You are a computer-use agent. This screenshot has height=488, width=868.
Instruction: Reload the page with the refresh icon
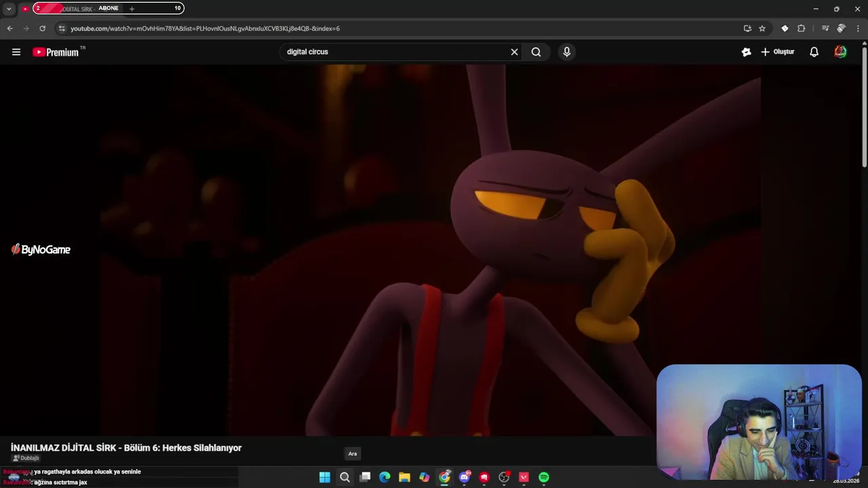click(x=42, y=28)
